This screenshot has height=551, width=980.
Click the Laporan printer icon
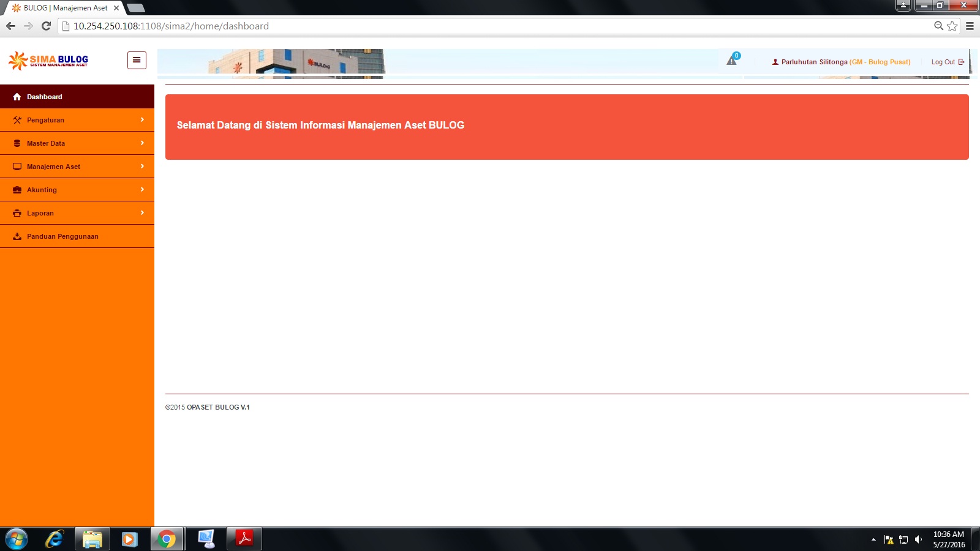pyautogui.click(x=17, y=213)
